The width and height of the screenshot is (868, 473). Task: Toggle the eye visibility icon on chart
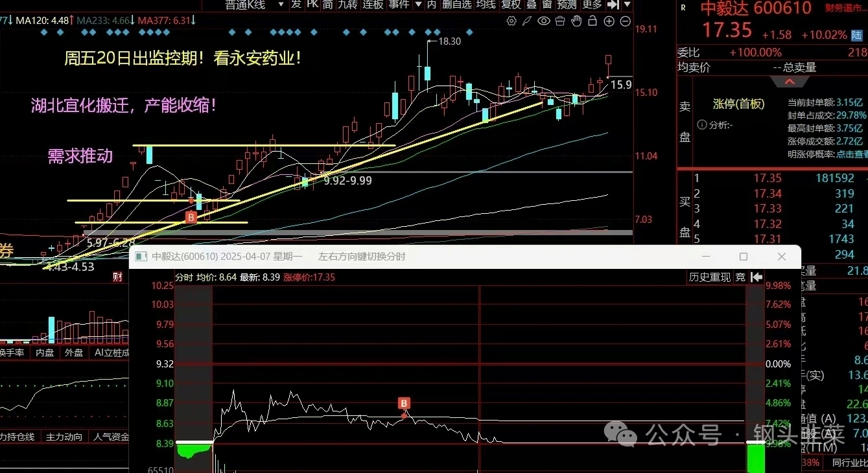(x=544, y=21)
